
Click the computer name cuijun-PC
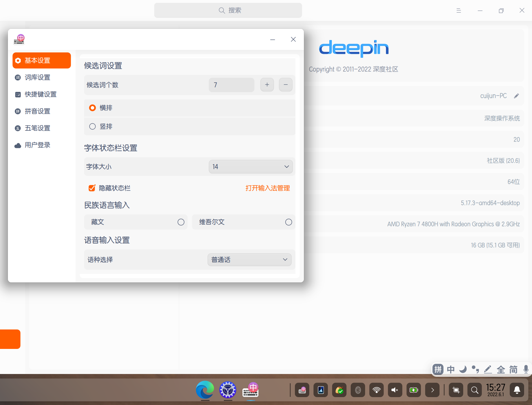(x=493, y=96)
